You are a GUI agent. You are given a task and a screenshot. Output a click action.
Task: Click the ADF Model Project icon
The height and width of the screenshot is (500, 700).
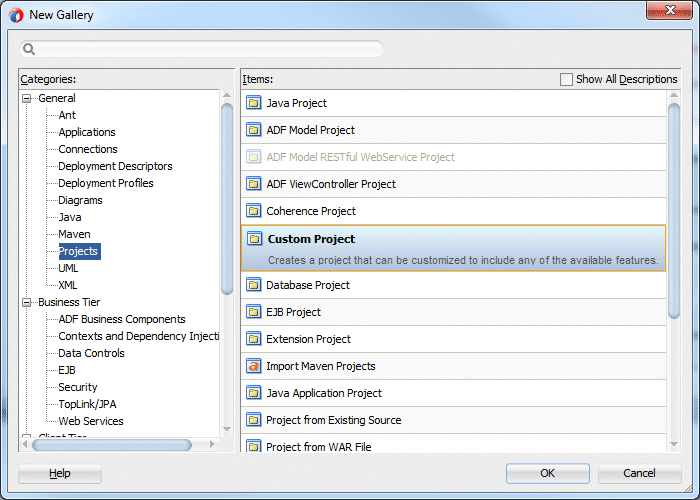(254, 130)
